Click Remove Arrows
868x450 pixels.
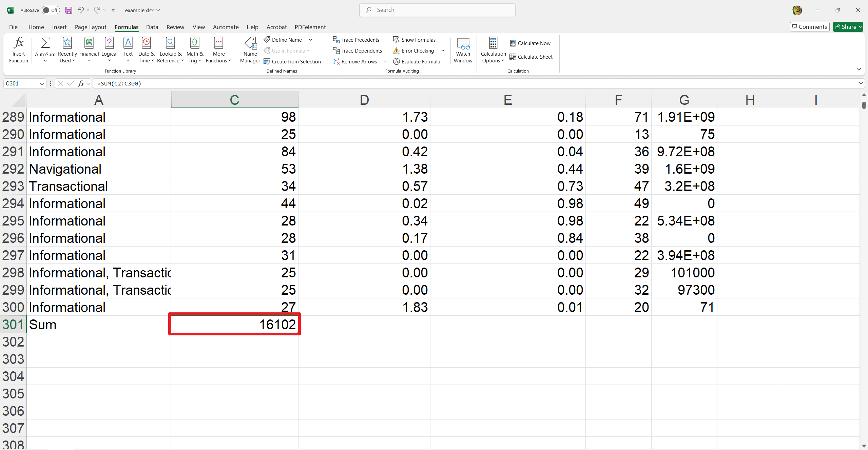click(355, 61)
